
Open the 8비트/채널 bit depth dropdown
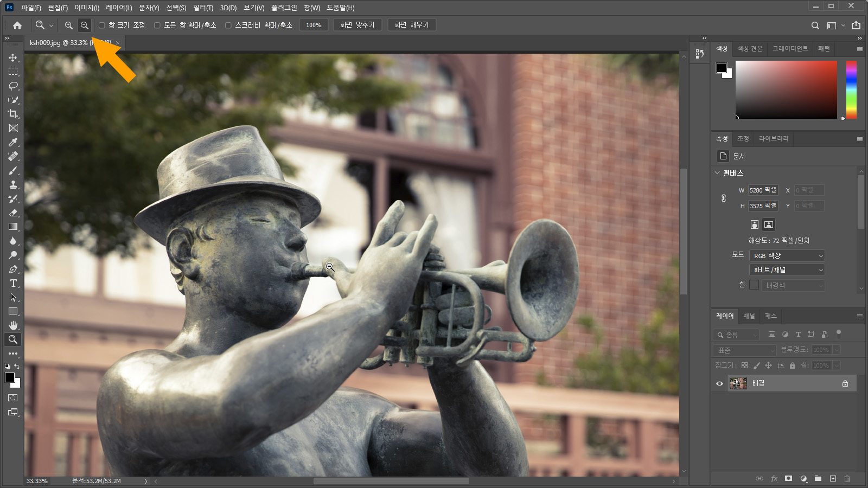(787, 269)
